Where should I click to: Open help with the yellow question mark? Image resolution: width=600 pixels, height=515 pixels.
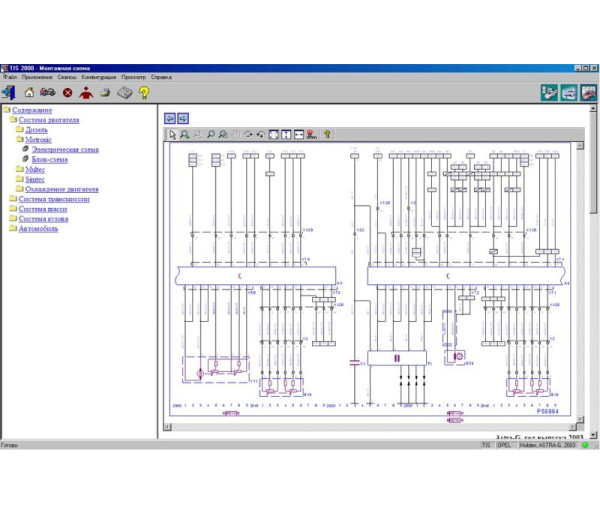144,93
